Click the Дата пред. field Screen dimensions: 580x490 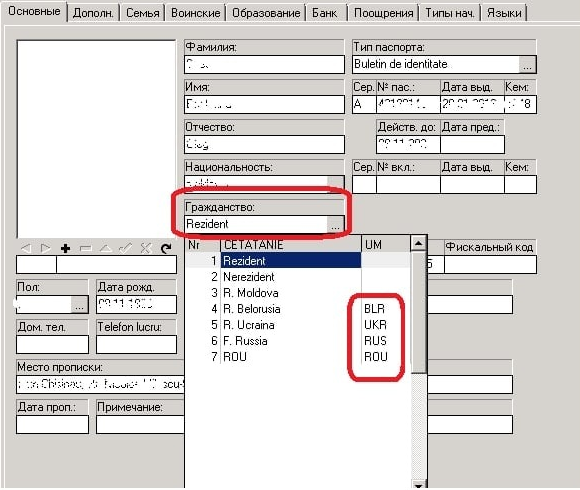[x=472, y=144]
